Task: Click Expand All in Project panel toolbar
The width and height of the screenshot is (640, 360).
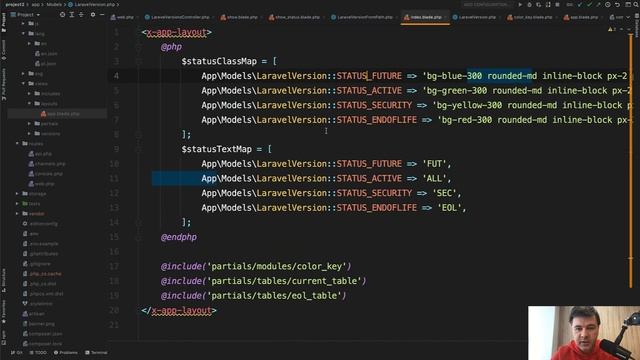Action: click(72, 15)
